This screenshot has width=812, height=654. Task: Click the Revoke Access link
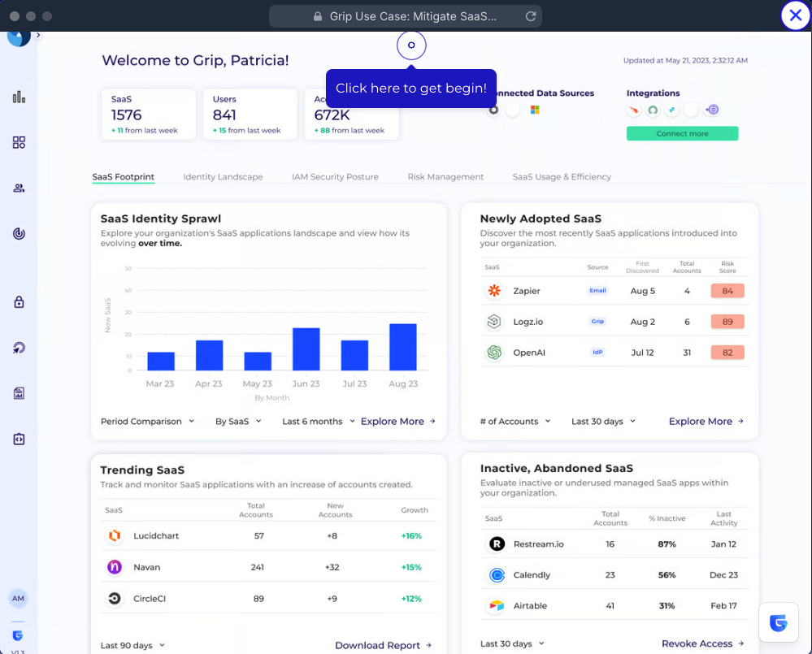pyautogui.click(x=703, y=643)
